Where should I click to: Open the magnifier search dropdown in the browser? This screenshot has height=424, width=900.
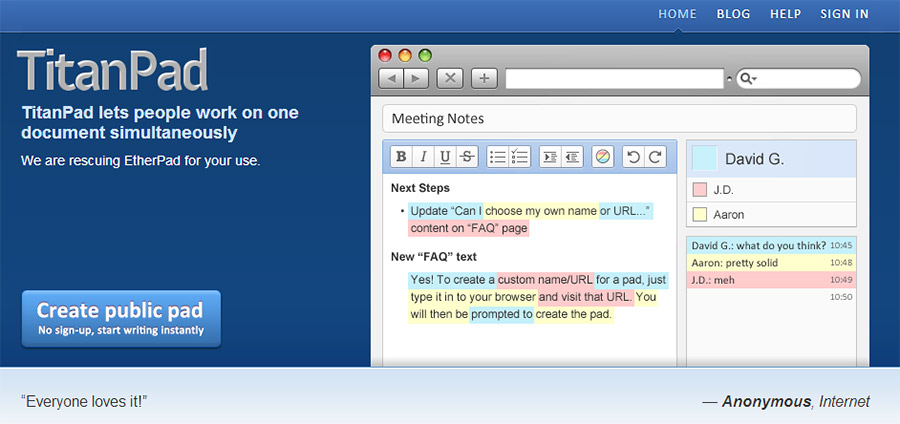[748, 79]
